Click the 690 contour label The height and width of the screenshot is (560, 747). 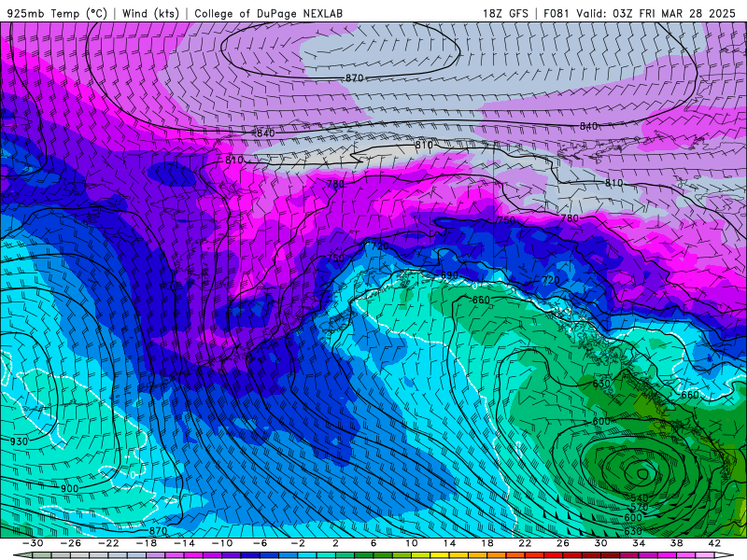pos(449,275)
